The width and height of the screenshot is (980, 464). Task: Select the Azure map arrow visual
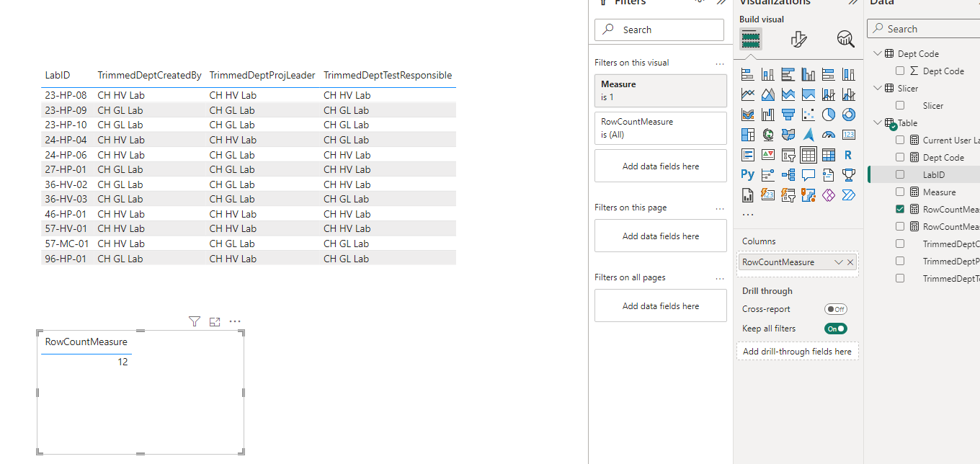pyautogui.click(x=808, y=135)
